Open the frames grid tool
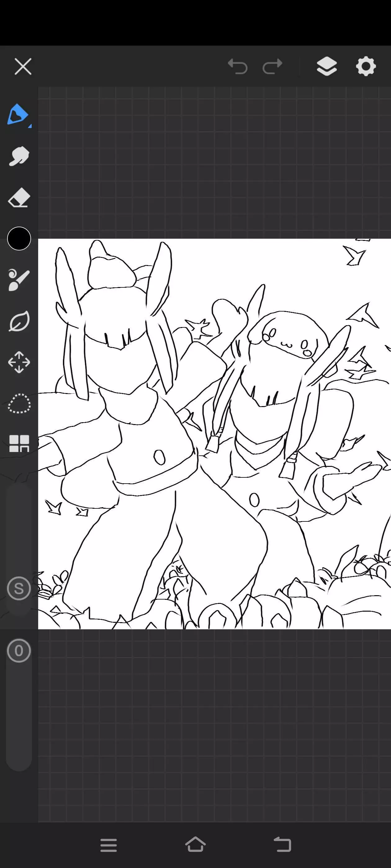The width and height of the screenshot is (391, 868). 19,443
